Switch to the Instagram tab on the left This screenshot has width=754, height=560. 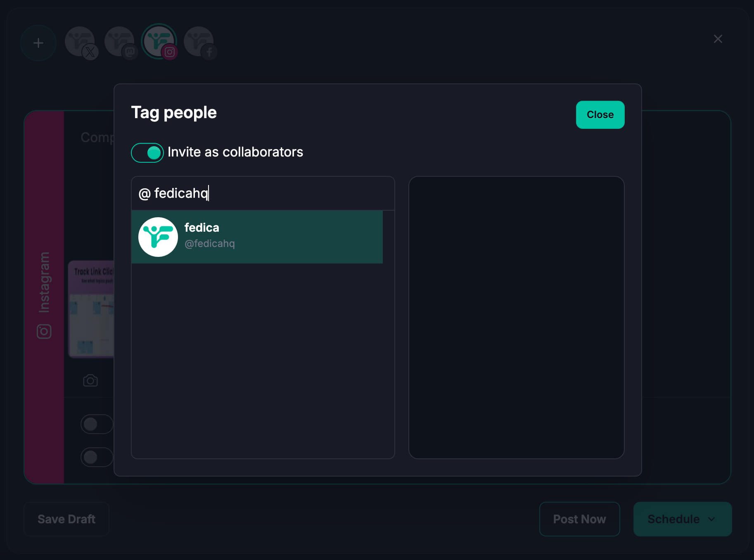[44, 289]
